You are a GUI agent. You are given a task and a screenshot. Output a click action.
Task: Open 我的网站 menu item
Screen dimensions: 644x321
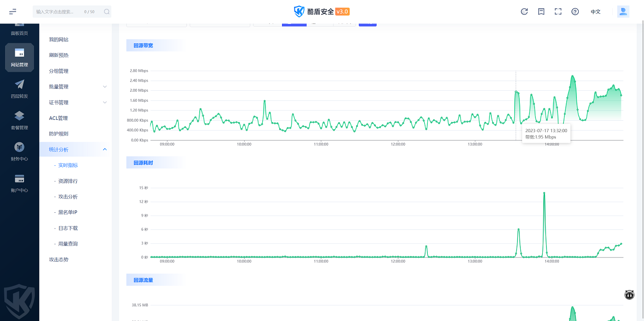coord(59,40)
